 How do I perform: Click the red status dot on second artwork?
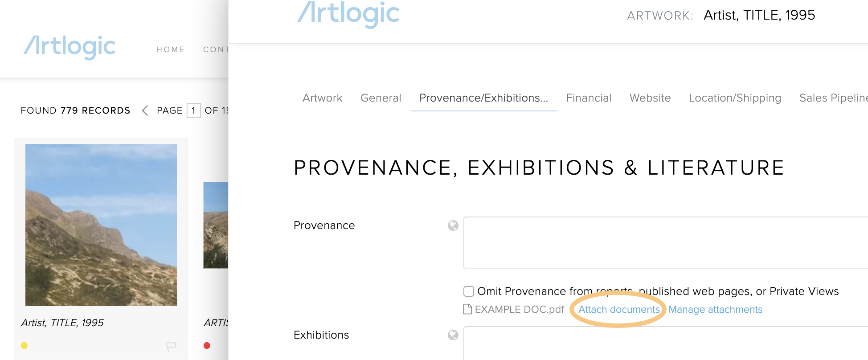click(207, 346)
